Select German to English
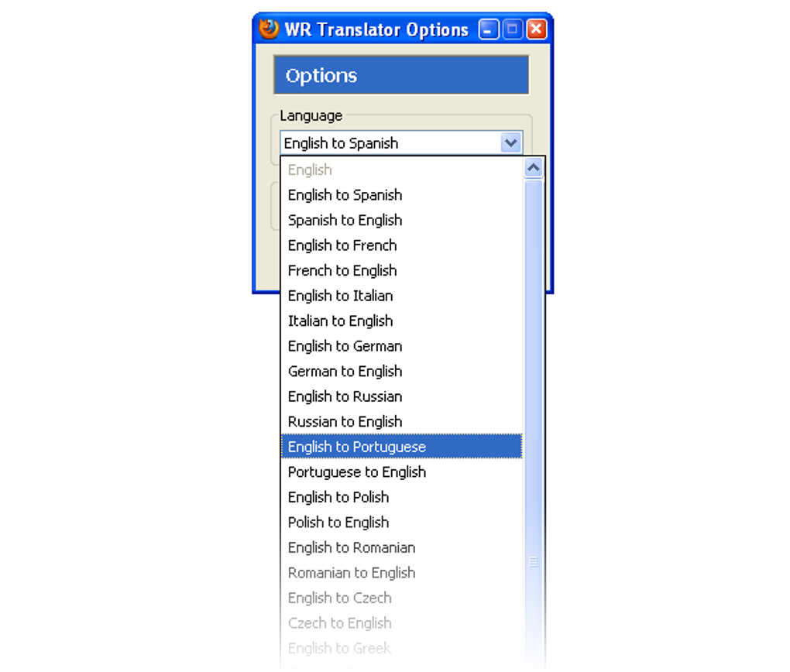Viewport: 790px width, 672px height. [345, 371]
